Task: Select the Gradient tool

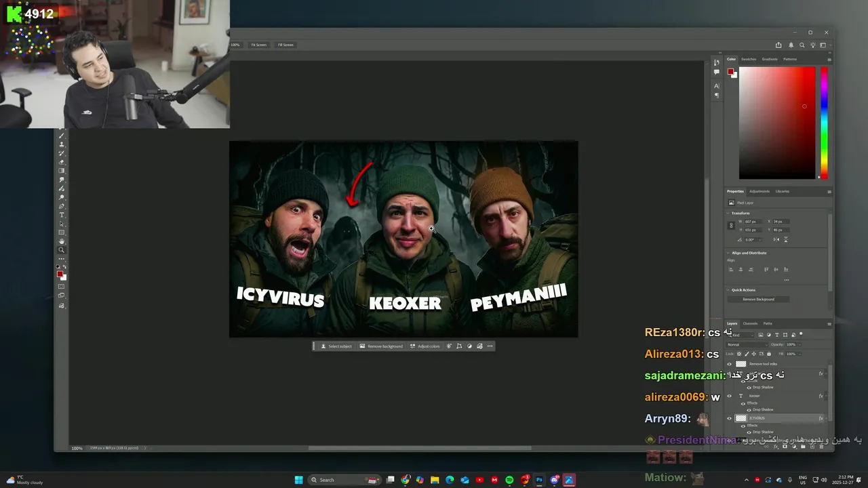Action: [61, 171]
